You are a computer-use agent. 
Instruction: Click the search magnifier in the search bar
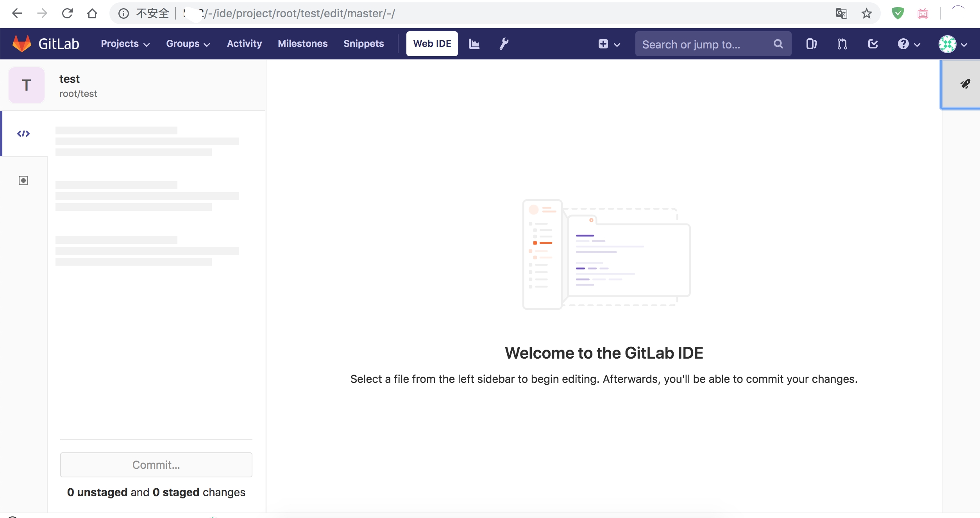[778, 44]
